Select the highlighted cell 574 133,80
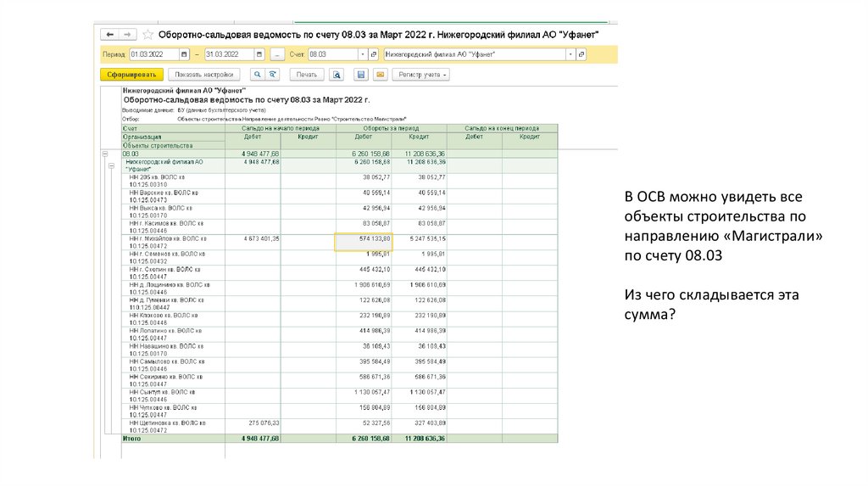 tap(364, 240)
